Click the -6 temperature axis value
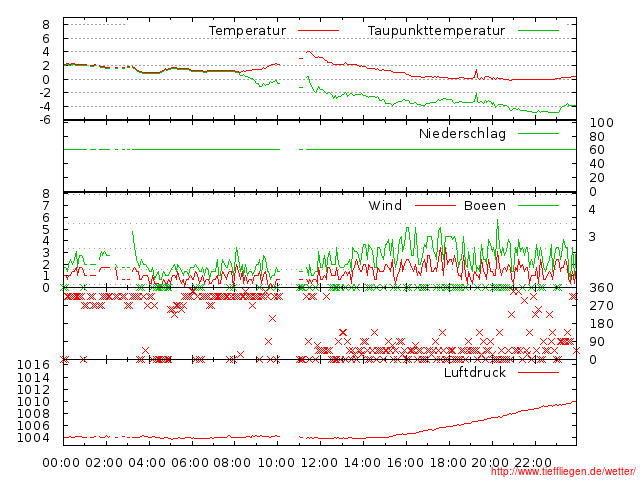Viewport: 640px width, 480px height. point(45,120)
